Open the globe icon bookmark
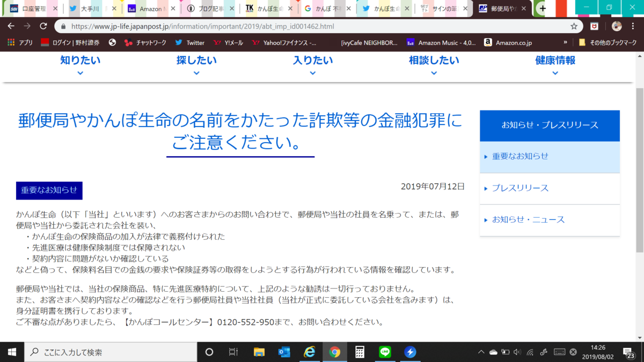Screen dimensions: 644x362 point(112,42)
